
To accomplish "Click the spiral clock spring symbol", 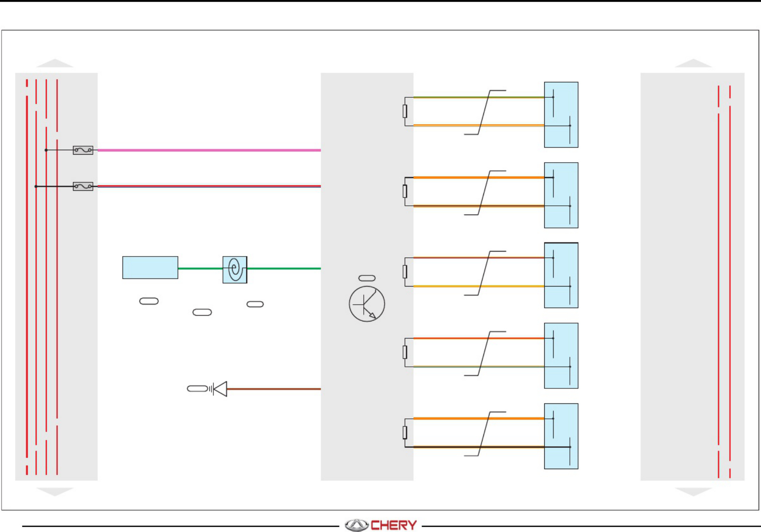I will (235, 269).
